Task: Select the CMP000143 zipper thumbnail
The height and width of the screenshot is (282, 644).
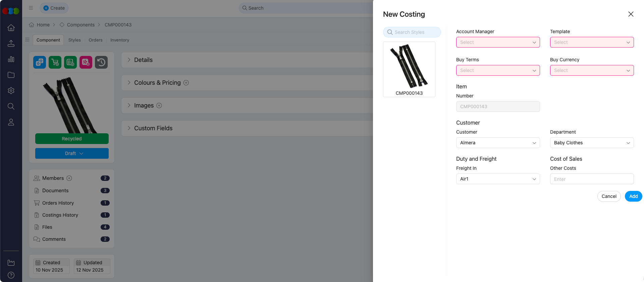Action: point(409,69)
